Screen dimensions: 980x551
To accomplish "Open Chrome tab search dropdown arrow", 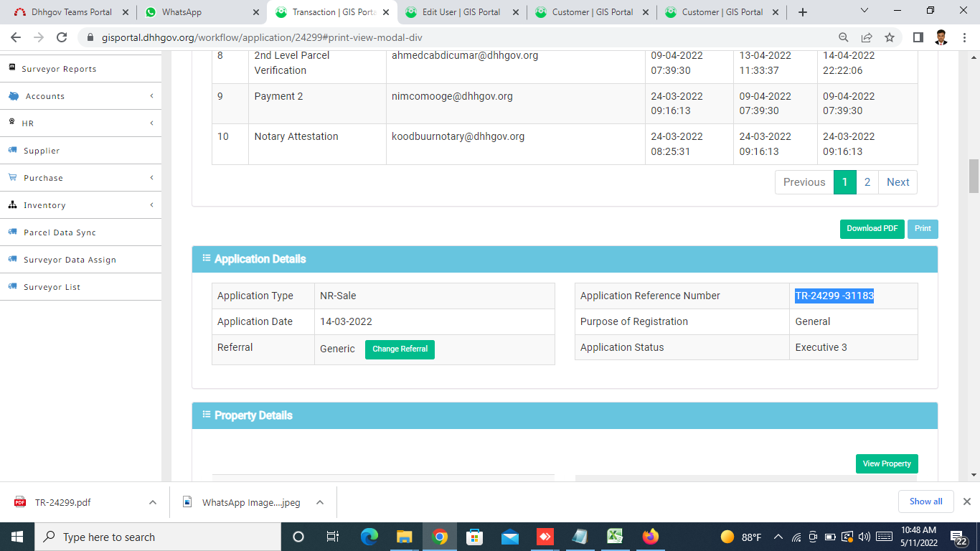I will pos(864,11).
